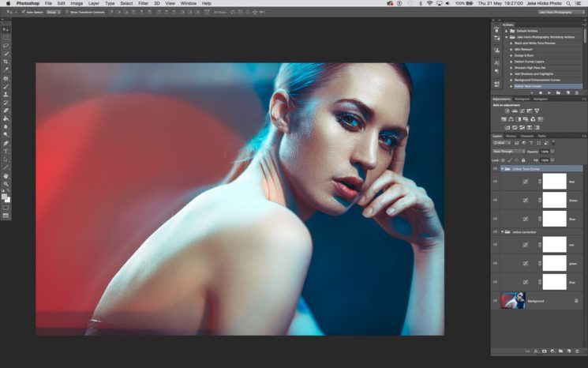Click the Background layer thumbnail
588x368 pixels.
tap(513, 300)
